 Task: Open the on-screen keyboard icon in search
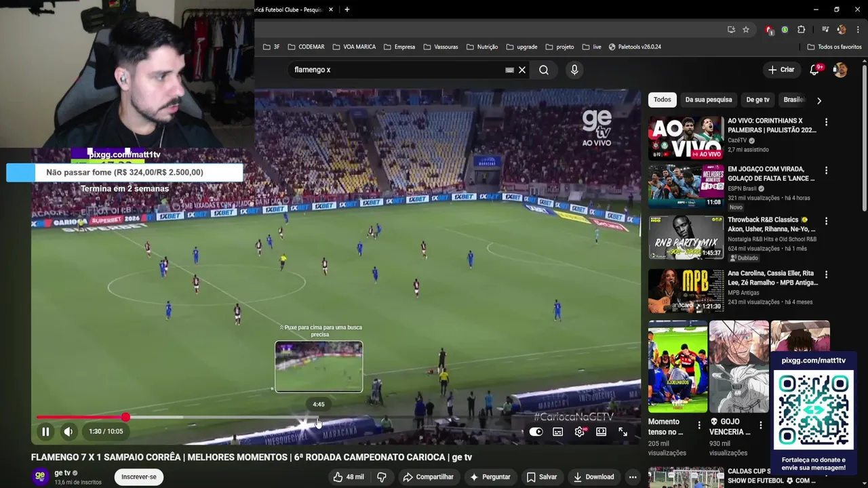509,70
